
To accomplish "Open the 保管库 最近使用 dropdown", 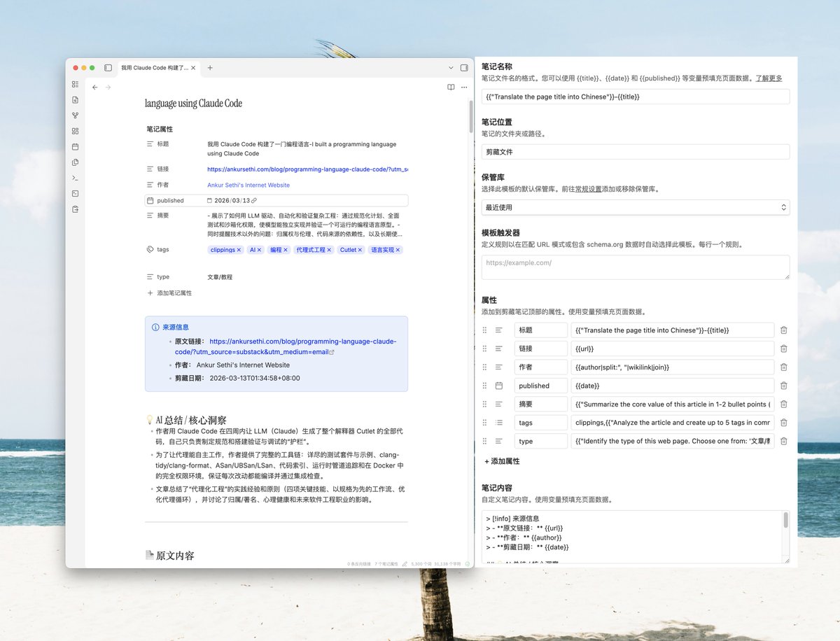I will tap(636, 207).
